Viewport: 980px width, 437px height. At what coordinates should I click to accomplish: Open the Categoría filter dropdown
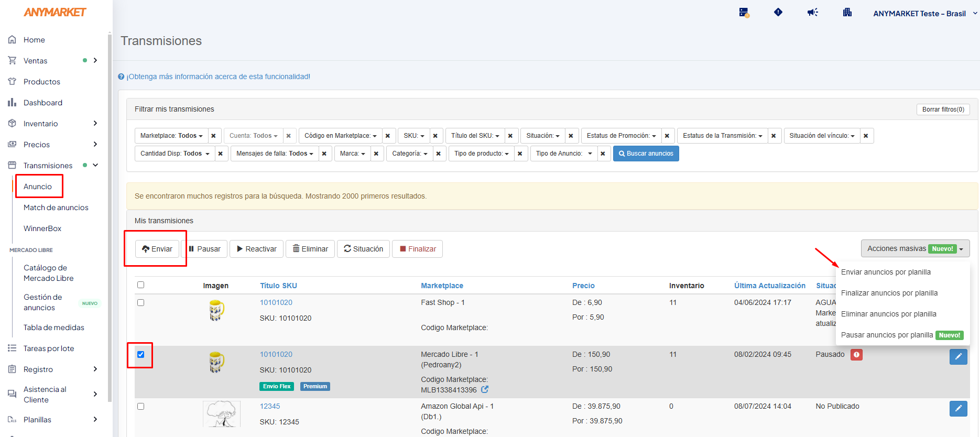[410, 154]
